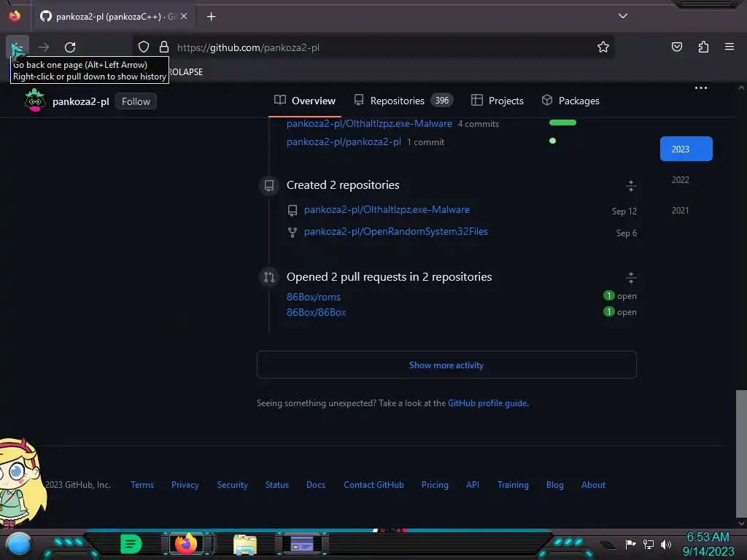Open the list all tabs dropdown
Image resolution: width=747 pixels, height=560 pixels.
623,16
